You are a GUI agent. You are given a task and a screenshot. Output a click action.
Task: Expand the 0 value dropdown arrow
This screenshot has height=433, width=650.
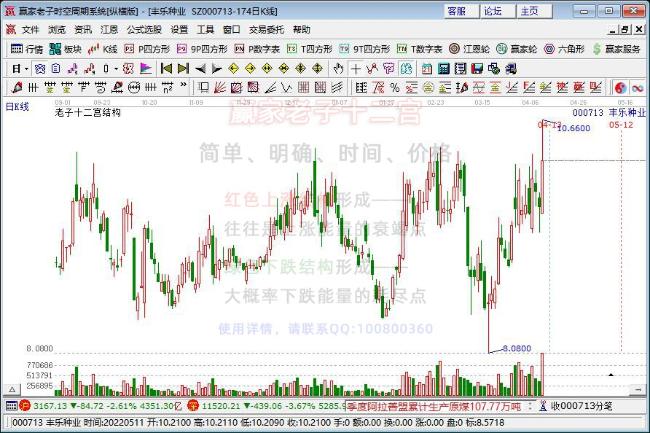(116, 68)
